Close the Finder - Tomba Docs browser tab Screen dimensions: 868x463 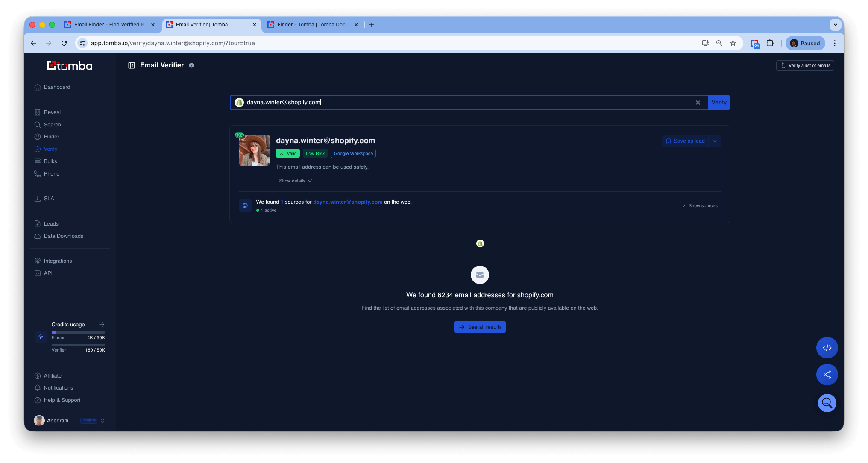356,25
